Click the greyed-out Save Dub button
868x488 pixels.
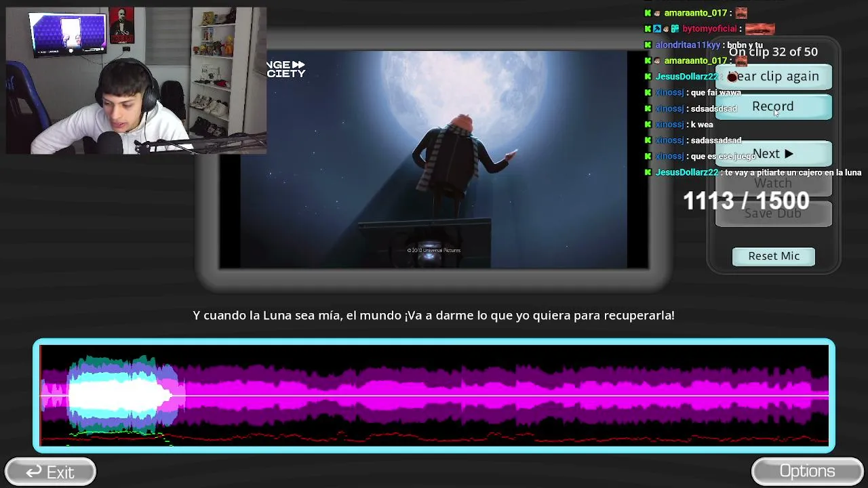click(773, 213)
